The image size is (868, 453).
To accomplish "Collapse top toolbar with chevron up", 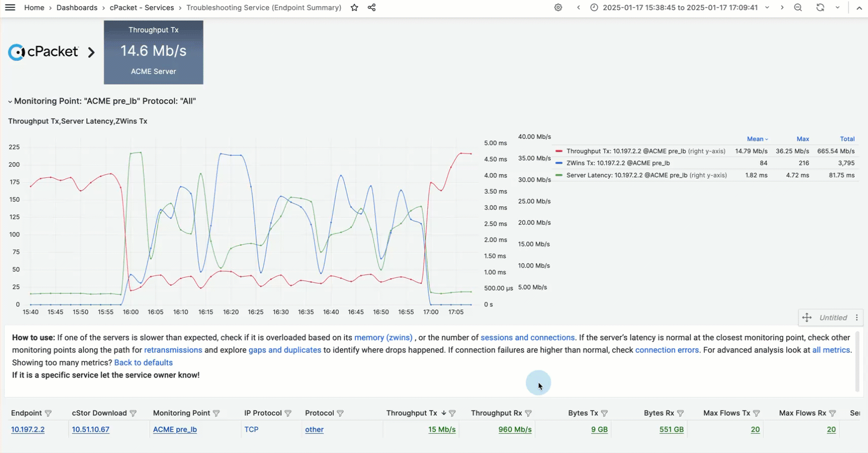I will pyautogui.click(x=859, y=8).
